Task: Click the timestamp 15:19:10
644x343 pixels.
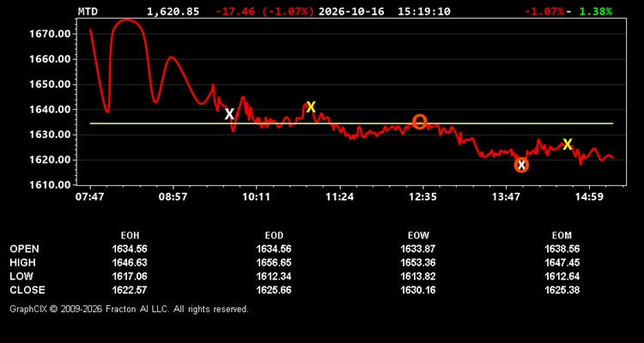Action: click(x=424, y=11)
